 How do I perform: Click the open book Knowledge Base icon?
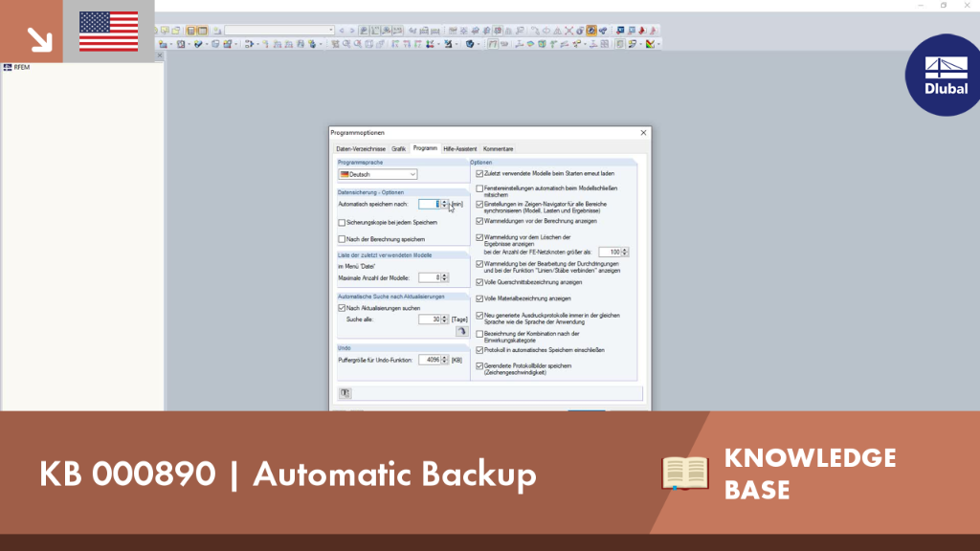pyautogui.click(x=685, y=473)
